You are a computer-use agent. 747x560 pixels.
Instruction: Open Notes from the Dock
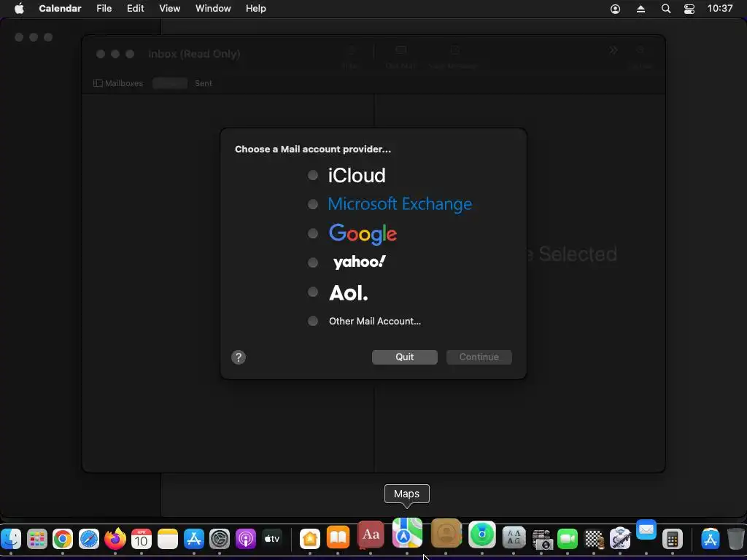click(x=167, y=540)
